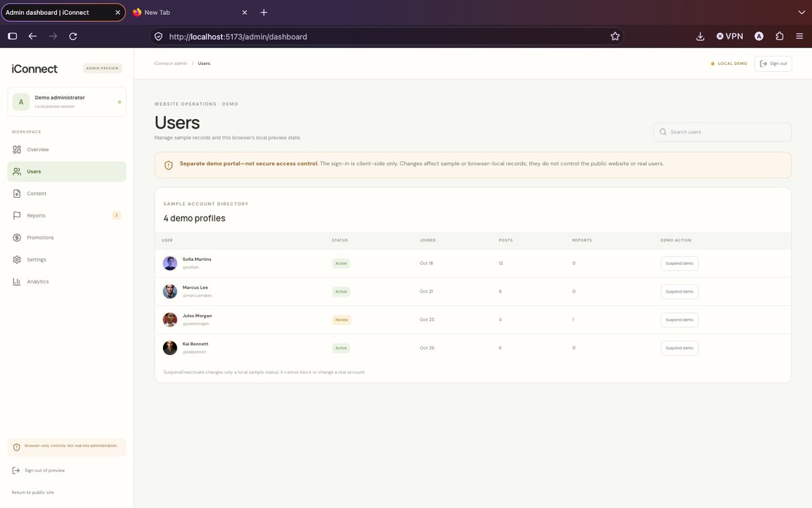Click the Demo administrator profile card
This screenshot has width=812, height=508.
[66, 102]
